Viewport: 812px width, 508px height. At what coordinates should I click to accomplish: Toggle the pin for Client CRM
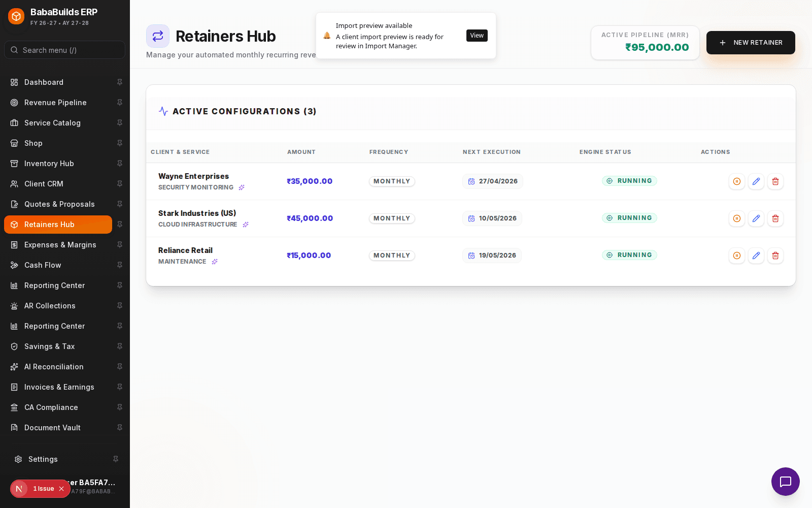[120, 184]
